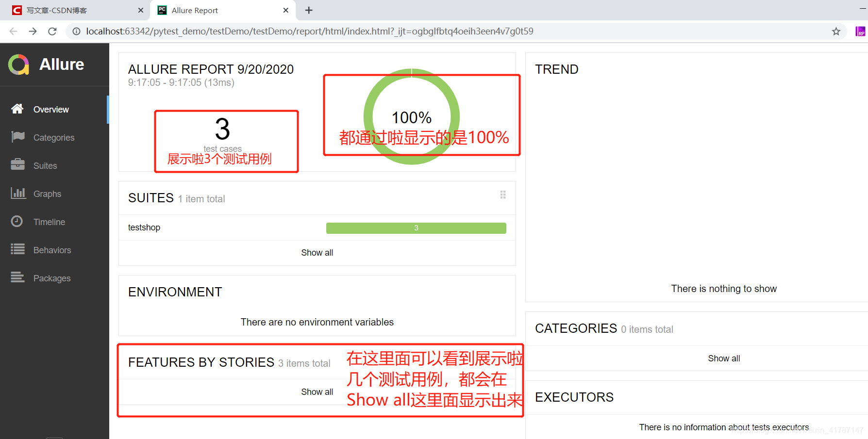Open Packages in the sidebar
The image size is (868, 439).
[54, 278]
